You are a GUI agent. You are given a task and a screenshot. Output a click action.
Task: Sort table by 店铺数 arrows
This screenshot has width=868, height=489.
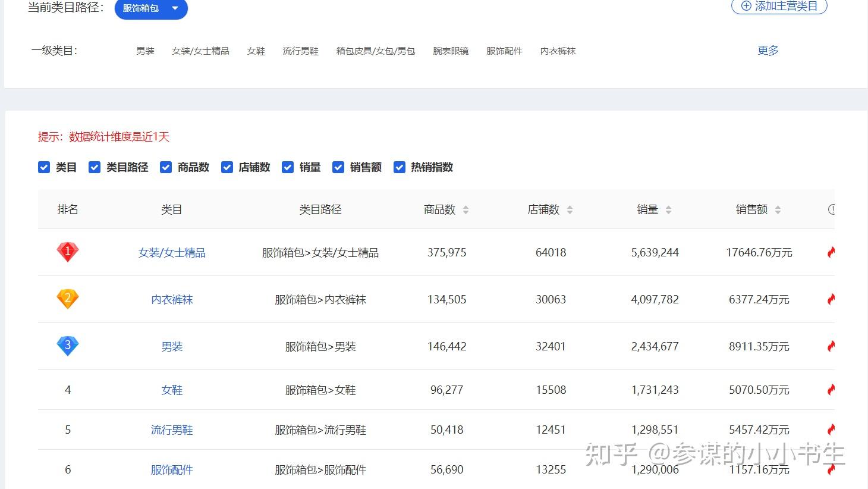[x=570, y=209]
